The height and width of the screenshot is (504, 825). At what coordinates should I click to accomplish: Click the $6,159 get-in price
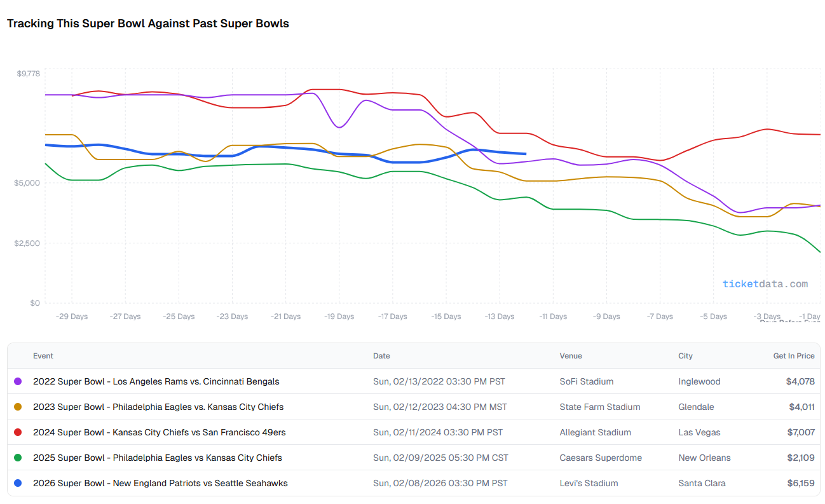tap(800, 483)
